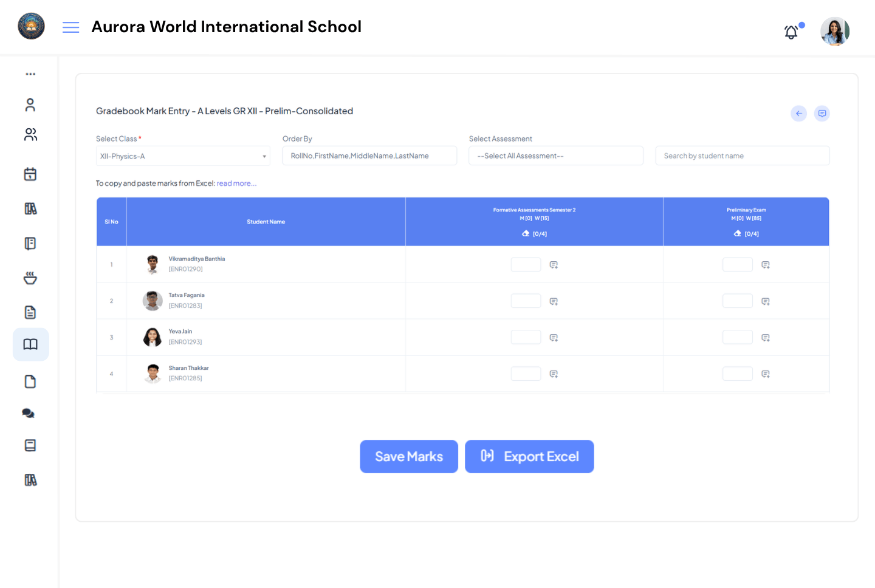Open the Gradebook section in the sidebar

coord(30,344)
